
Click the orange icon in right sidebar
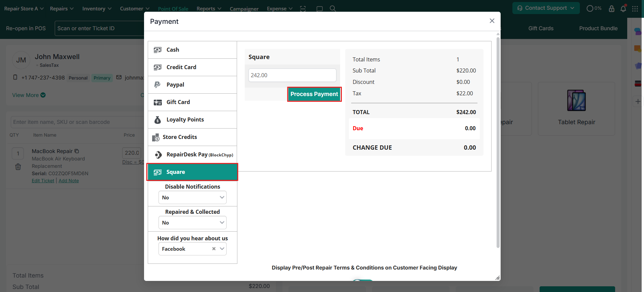click(638, 49)
